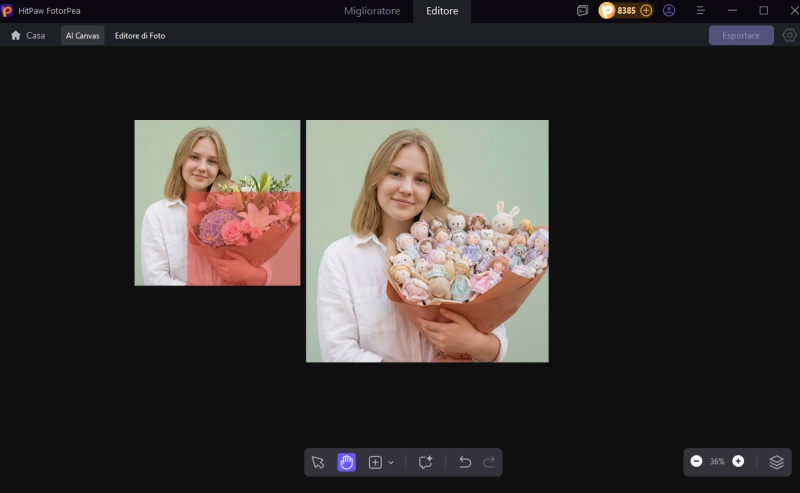800x493 pixels.
Task: Select the arrow selection tool
Action: click(318, 462)
